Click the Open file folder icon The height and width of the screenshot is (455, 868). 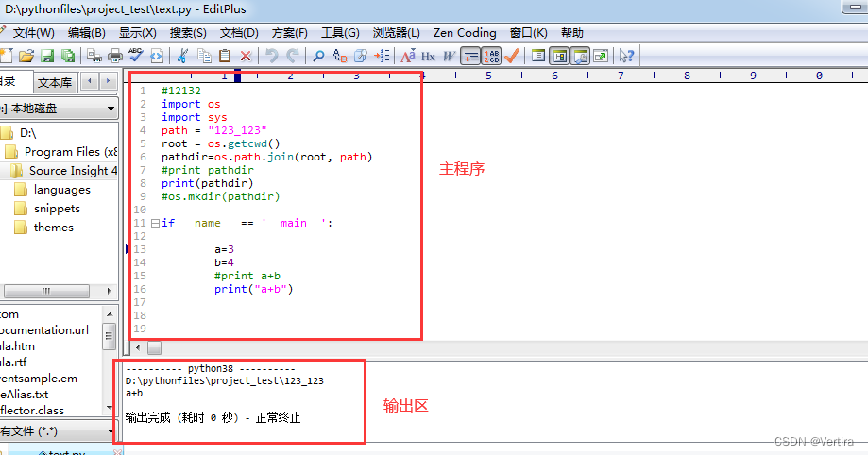pyautogui.click(x=26, y=56)
